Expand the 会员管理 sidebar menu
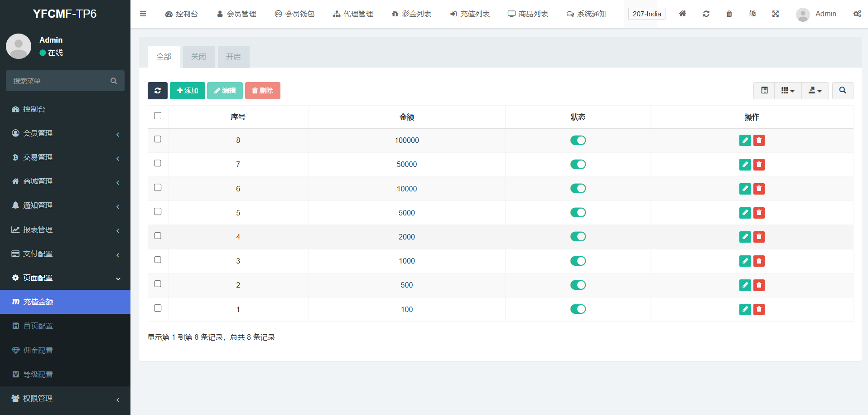Viewport: 868px width, 415px height. [65, 133]
